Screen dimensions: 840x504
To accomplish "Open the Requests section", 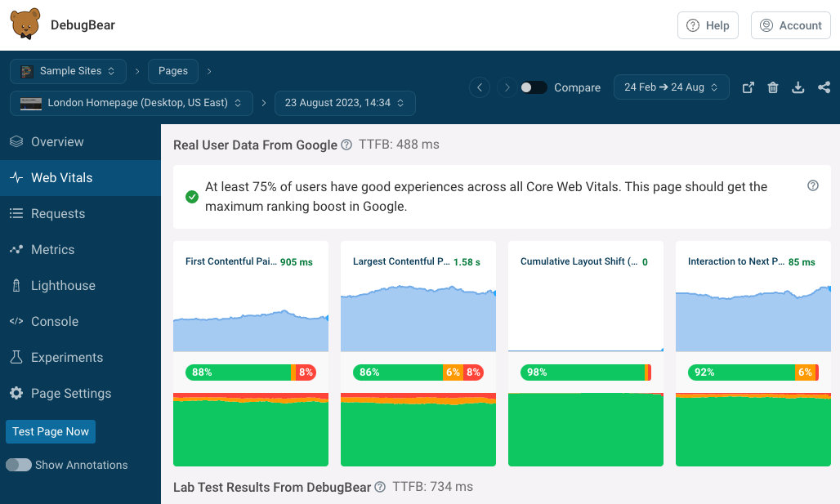I will [x=80, y=214].
